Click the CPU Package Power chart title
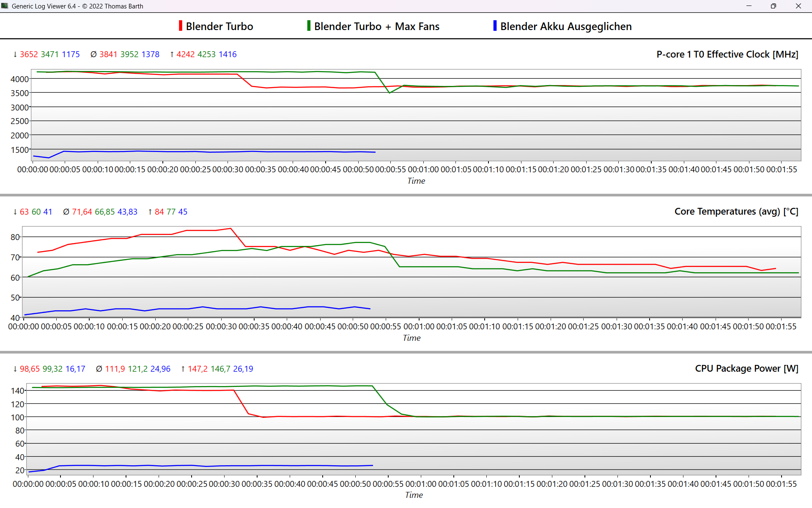Image resolution: width=812 pixels, height=508 pixels. (x=746, y=368)
